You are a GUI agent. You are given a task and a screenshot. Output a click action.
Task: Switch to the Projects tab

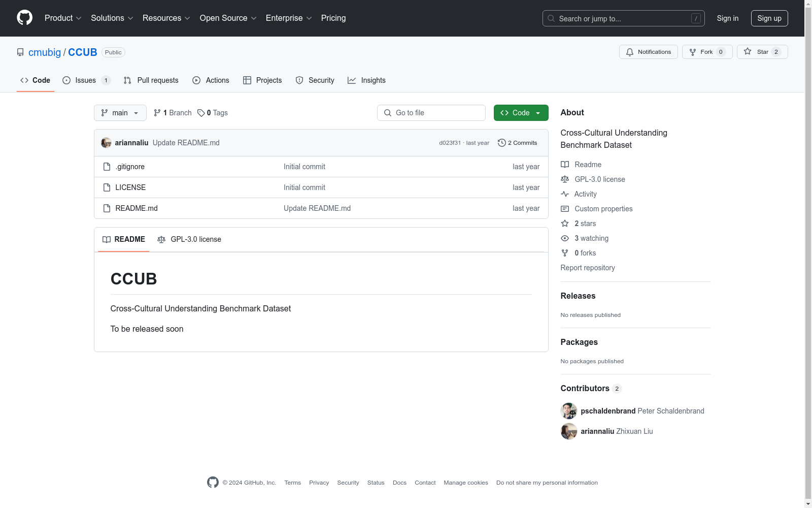pyautogui.click(x=262, y=80)
